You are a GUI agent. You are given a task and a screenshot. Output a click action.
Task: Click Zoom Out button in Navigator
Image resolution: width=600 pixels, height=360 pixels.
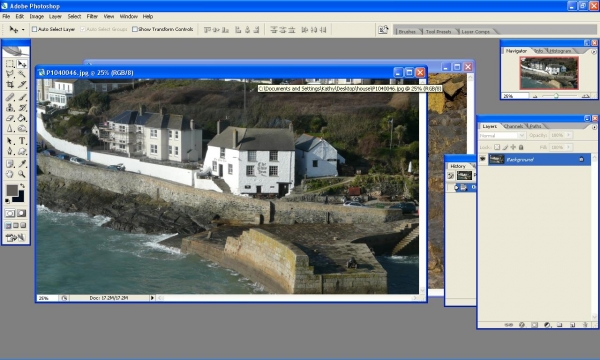(x=535, y=96)
